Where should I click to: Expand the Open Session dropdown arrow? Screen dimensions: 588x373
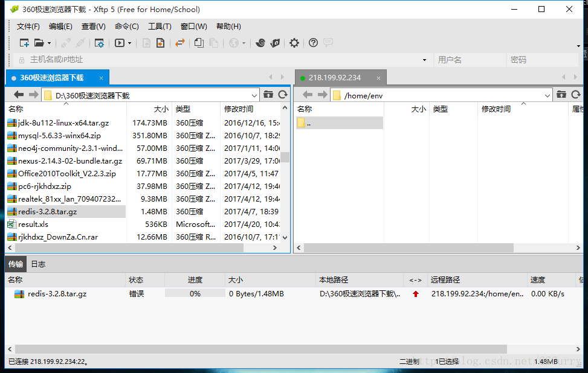[49, 43]
